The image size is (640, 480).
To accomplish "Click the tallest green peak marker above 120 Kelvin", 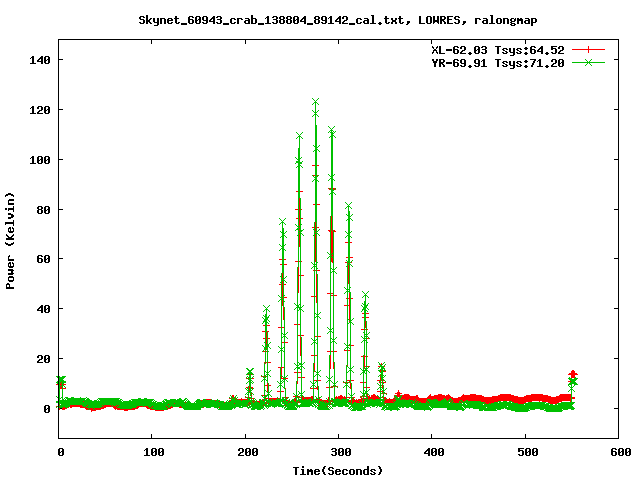I will (x=316, y=102).
